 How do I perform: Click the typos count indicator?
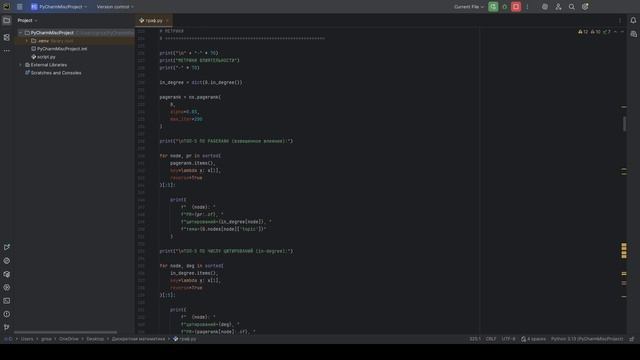click(607, 31)
